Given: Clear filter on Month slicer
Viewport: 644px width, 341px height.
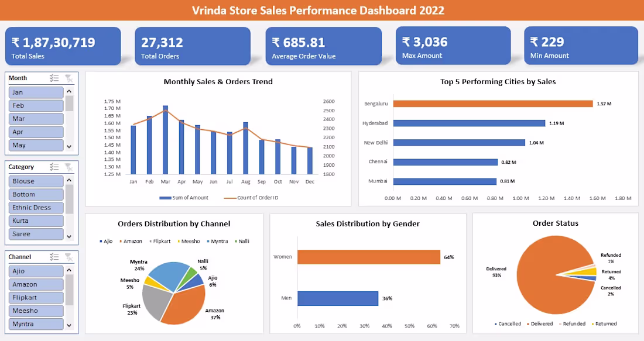Looking at the screenshot, I should [x=68, y=78].
